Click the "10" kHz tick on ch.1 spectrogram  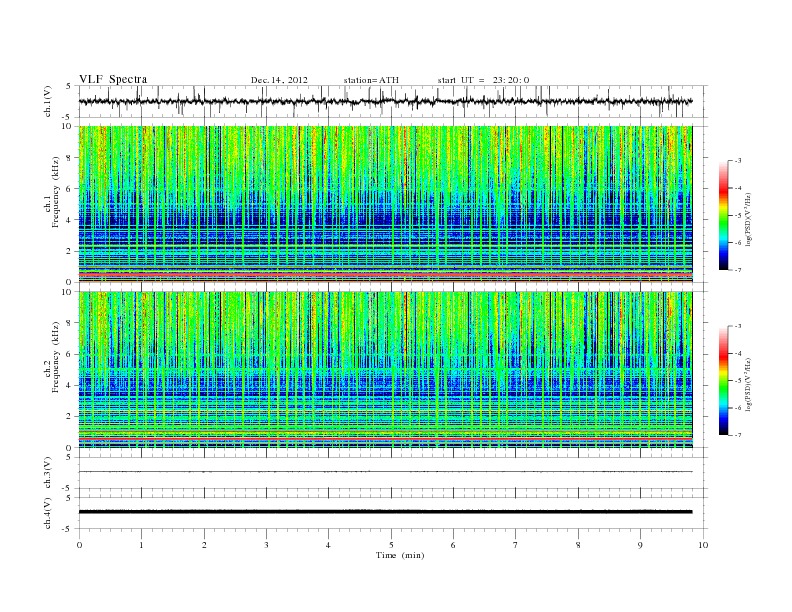click(x=67, y=126)
